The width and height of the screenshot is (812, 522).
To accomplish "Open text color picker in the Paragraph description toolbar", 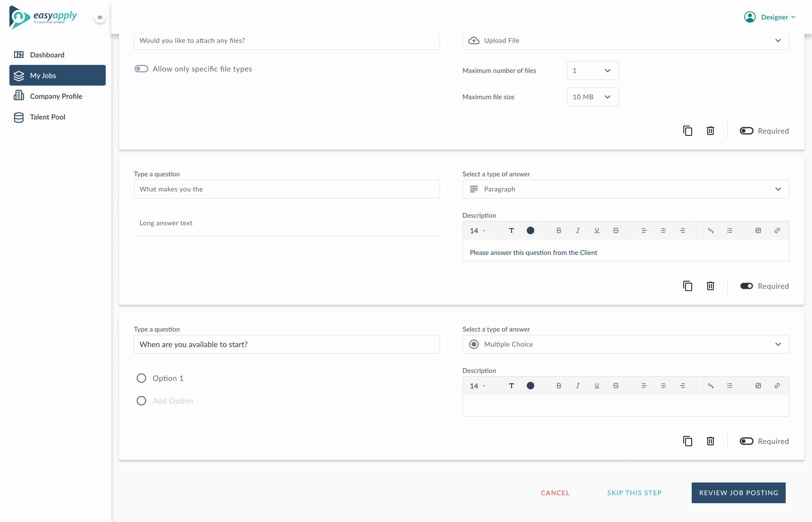I will pyautogui.click(x=531, y=230).
